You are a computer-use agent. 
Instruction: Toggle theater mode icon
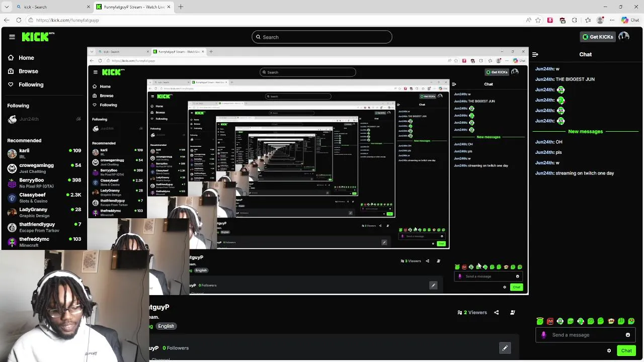point(513,312)
